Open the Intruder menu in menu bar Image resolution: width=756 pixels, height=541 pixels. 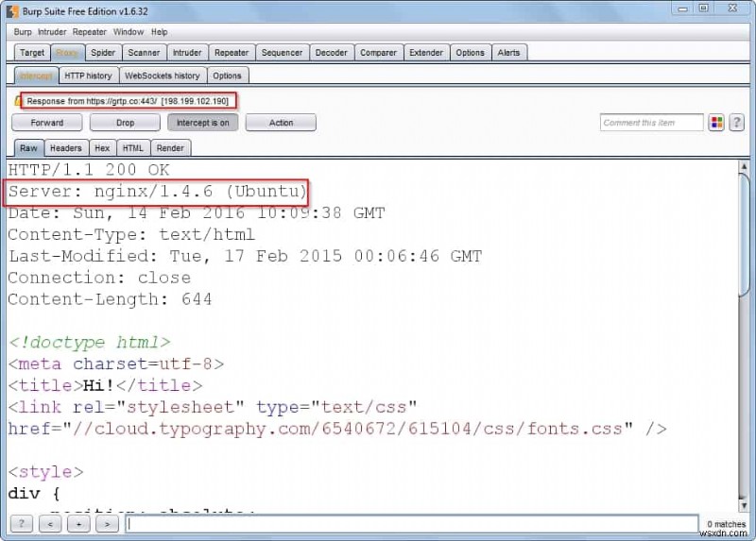(x=52, y=32)
